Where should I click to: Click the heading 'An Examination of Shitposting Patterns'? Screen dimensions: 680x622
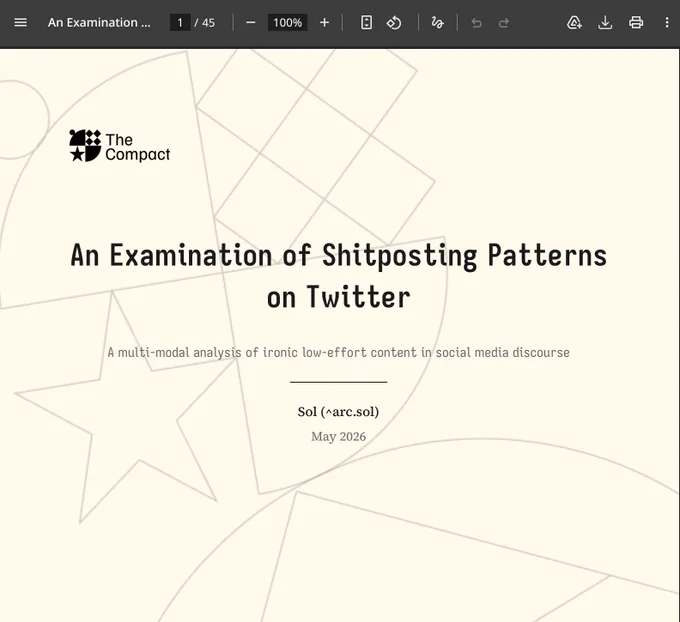pos(338,255)
